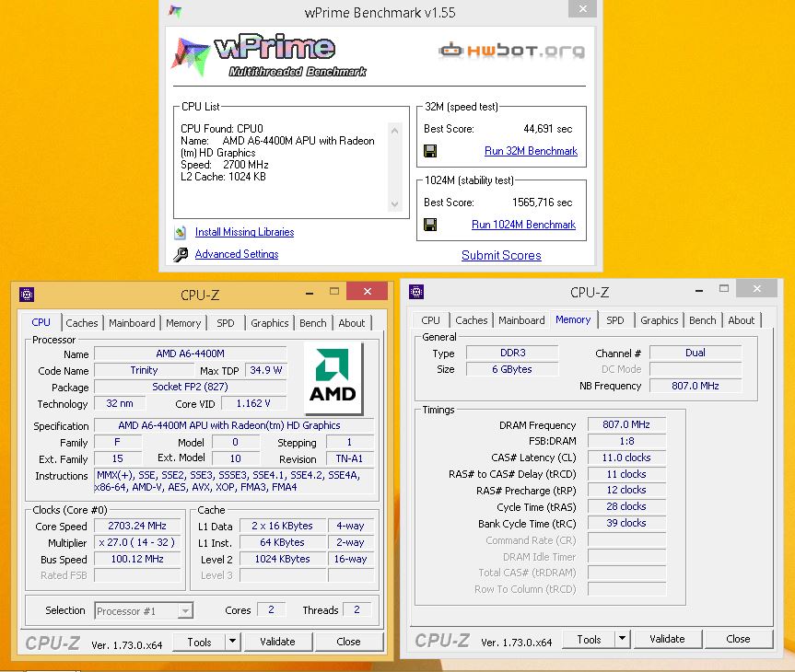Click the Core Speed value 2703.24 MHz

coord(137,526)
